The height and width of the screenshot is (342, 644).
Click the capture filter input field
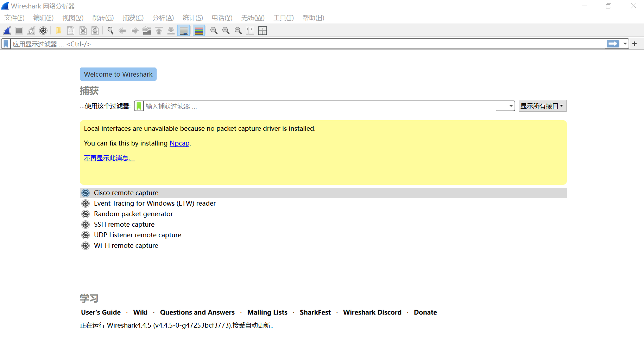click(326, 106)
